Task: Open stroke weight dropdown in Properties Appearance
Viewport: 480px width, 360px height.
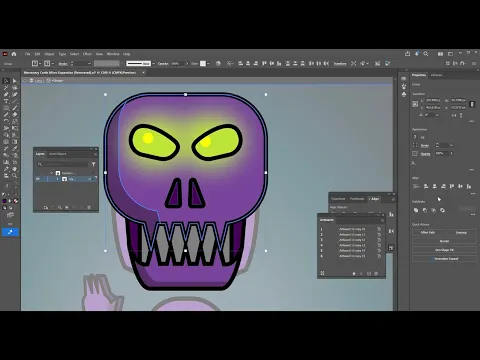Action: tap(451, 145)
